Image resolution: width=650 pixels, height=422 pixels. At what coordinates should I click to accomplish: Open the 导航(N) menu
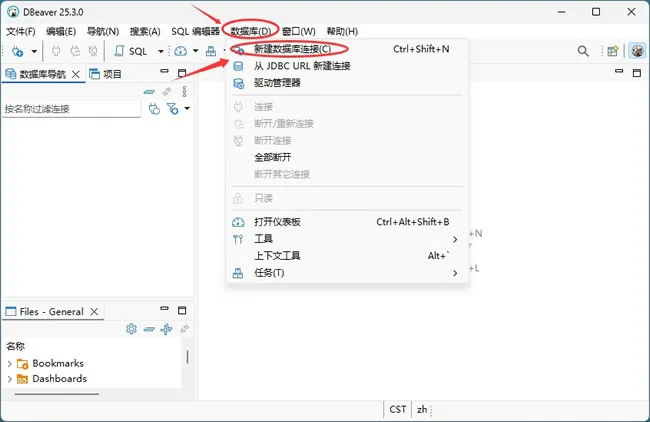tap(103, 32)
